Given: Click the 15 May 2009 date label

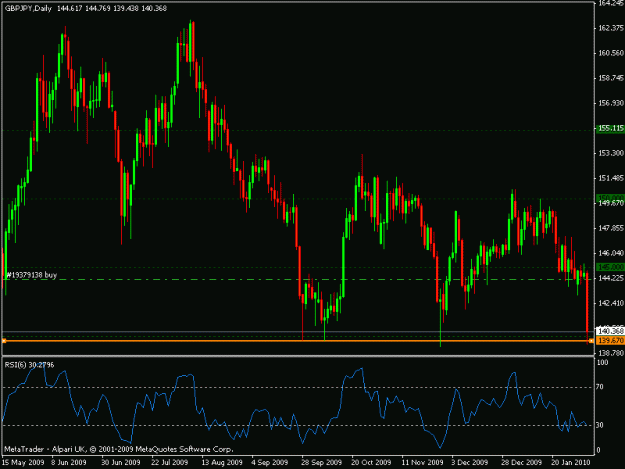Looking at the screenshot, I should coord(23,463).
